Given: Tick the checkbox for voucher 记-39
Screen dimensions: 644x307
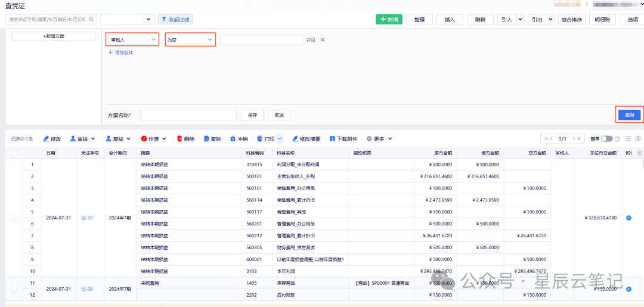Looking at the screenshot, I should (x=14, y=218).
